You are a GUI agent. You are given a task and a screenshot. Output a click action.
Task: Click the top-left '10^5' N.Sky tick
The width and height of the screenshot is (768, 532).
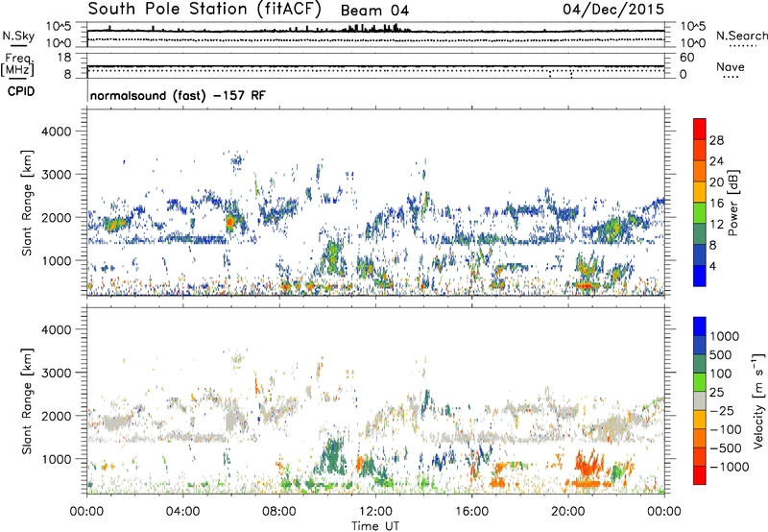[x=59, y=27]
